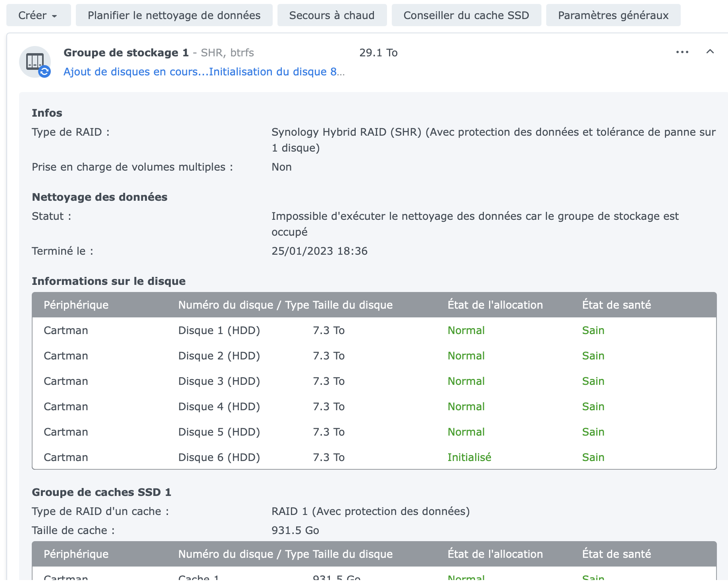728x584 pixels.
Task: Open Conseiller du cache SSD
Action: pyautogui.click(x=466, y=15)
